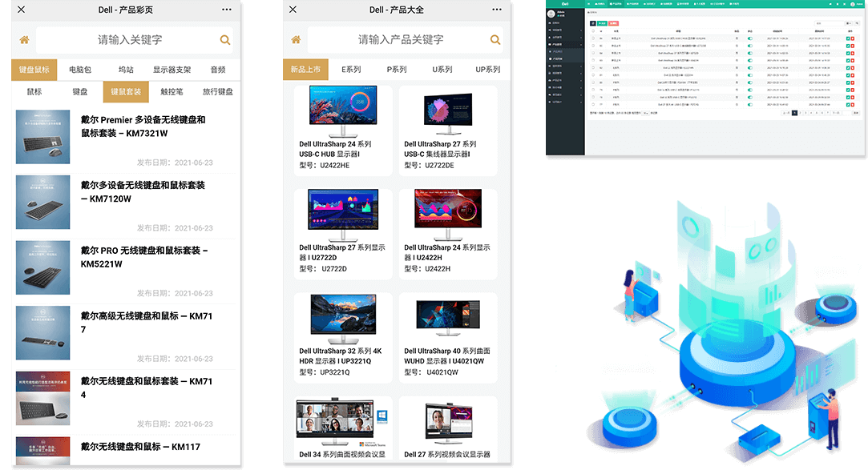Open the 戴尔 Premier 多设备无线键盘 KM7321W title

143,127
